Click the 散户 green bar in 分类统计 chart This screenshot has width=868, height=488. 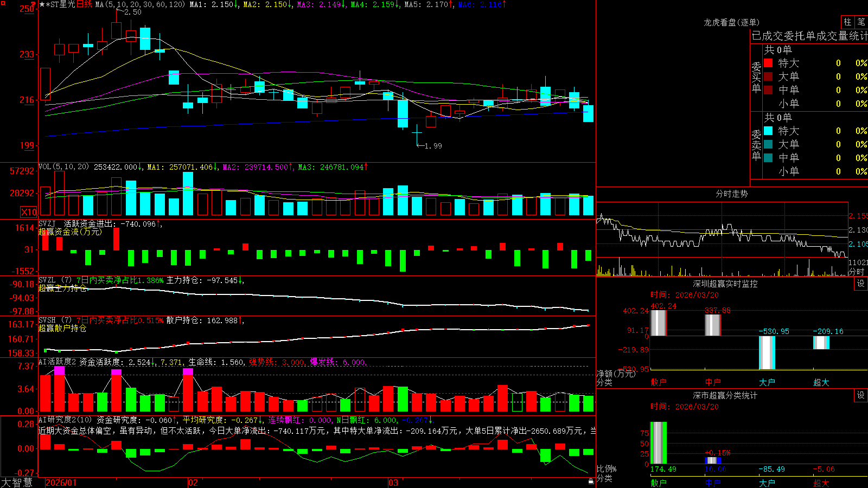[658, 443]
